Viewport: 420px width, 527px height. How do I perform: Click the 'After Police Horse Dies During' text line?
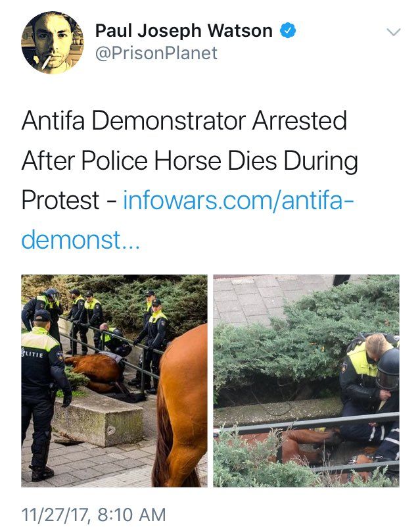click(x=190, y=161)
